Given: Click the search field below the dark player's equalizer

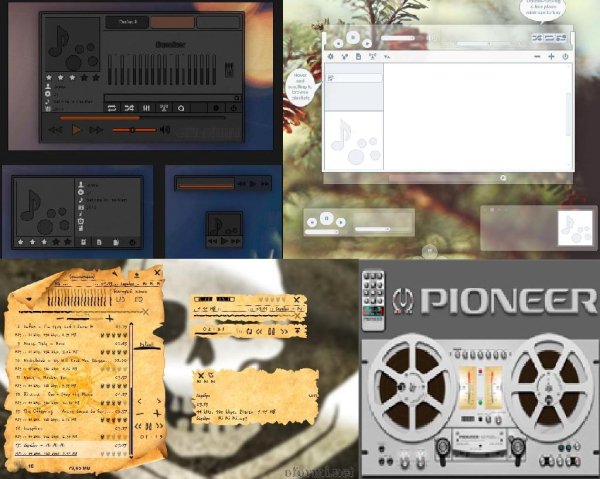Looking at the screenshot, I should tap(173, 98).
